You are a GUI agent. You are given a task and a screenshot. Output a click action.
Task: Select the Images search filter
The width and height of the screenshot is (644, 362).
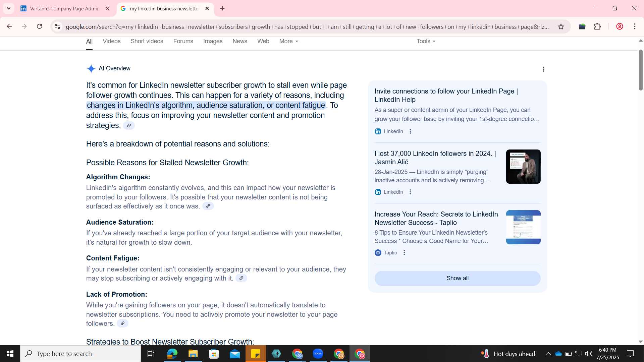[x=213, y=41]
